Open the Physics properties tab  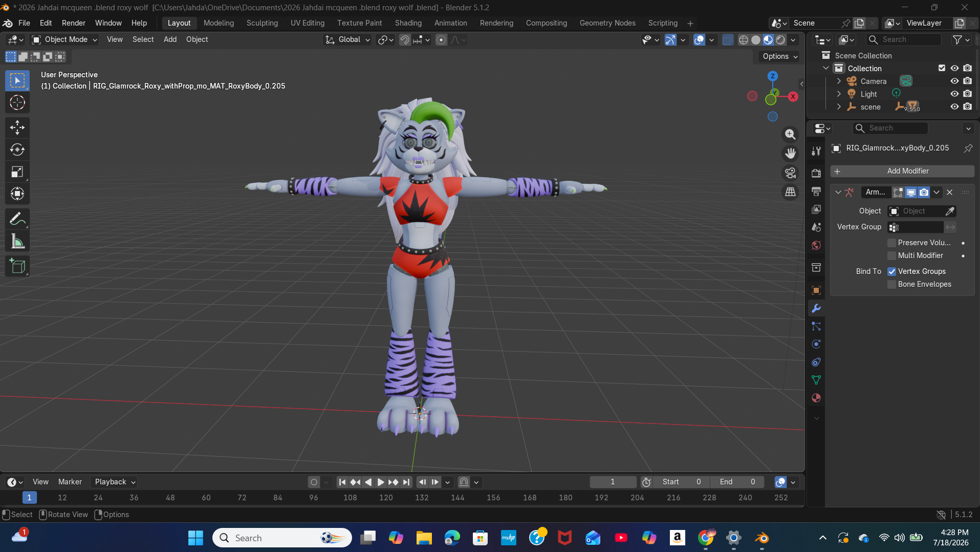[816, 344]
